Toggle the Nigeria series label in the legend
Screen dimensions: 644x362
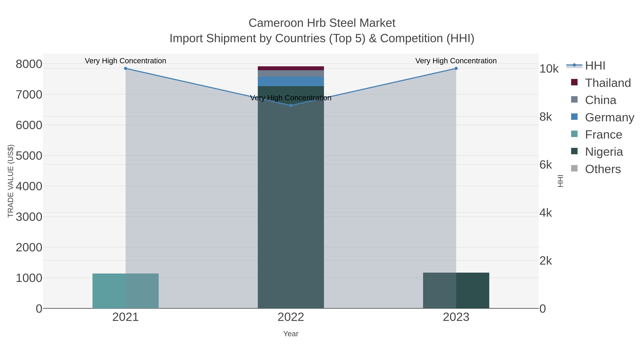604,152
